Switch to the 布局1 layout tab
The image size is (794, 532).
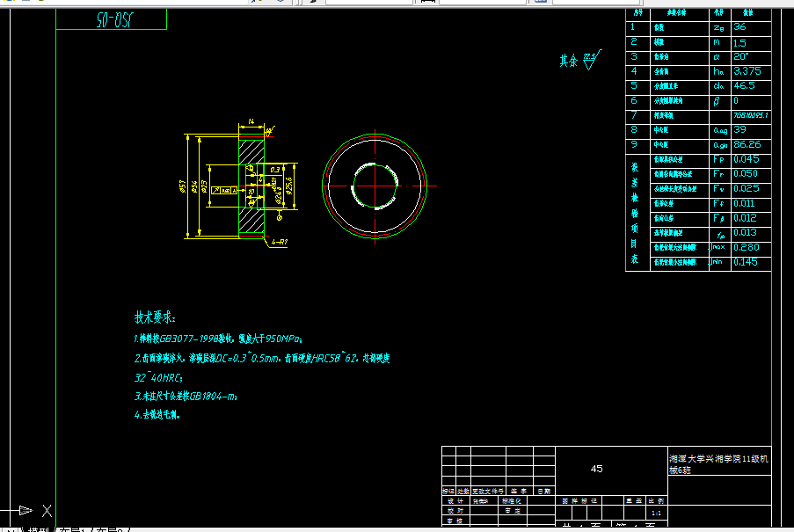point(76,530)
